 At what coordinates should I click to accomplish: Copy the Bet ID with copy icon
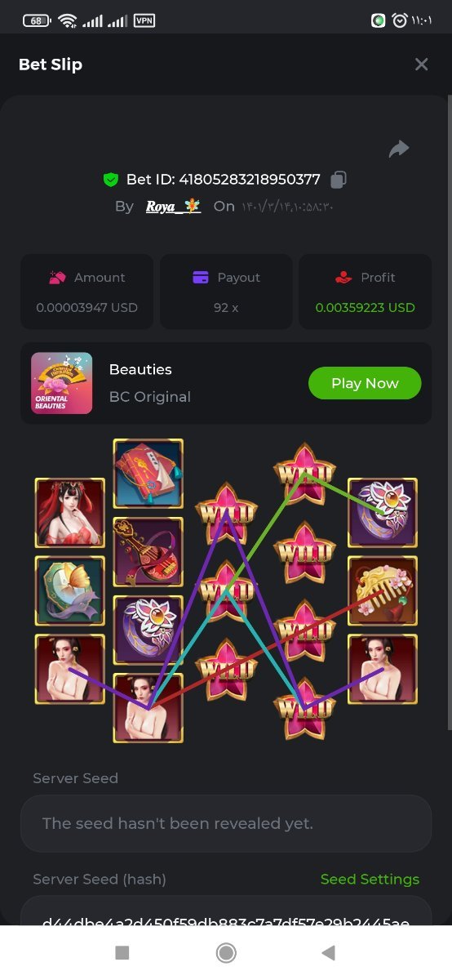coord(339,179)
